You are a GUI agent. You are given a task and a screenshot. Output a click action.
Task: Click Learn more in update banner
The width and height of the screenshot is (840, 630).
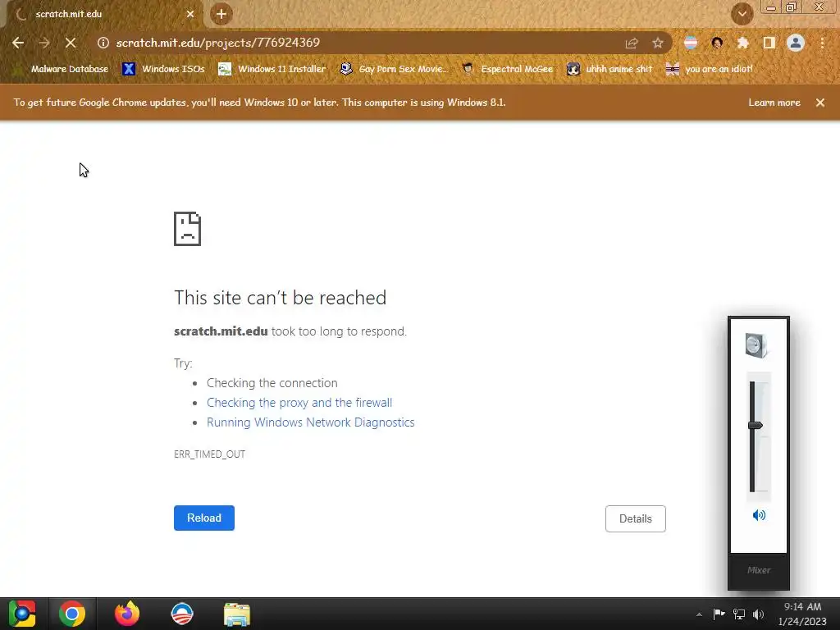(x=774, y=103)
